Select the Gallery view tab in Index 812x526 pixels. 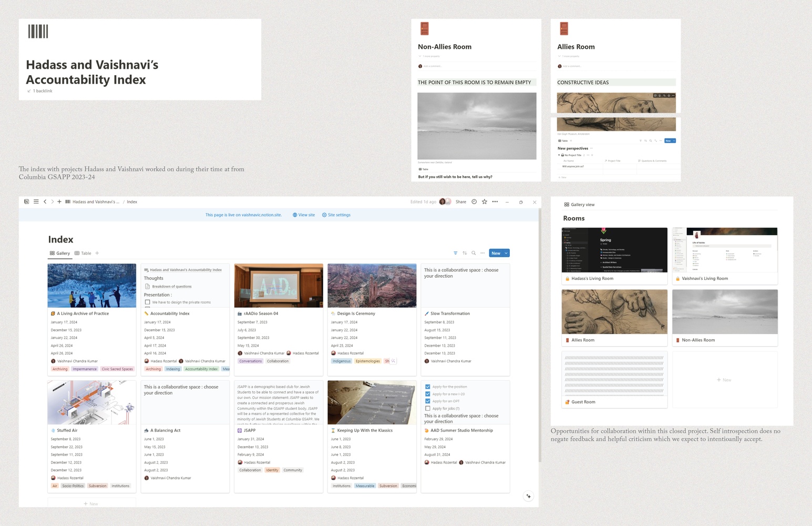click(x=60, y=253)
